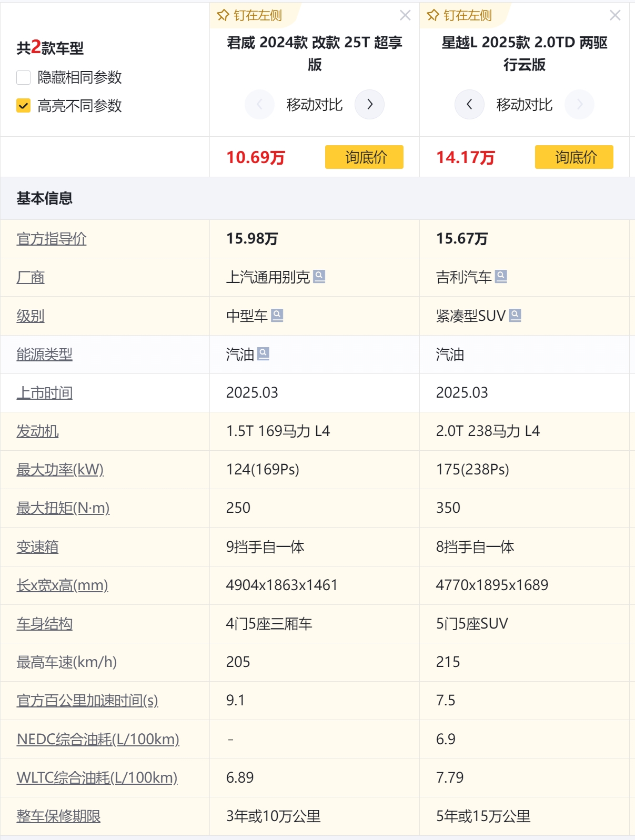Click 君威 guide price 15.98万

(x=252, y=239)
